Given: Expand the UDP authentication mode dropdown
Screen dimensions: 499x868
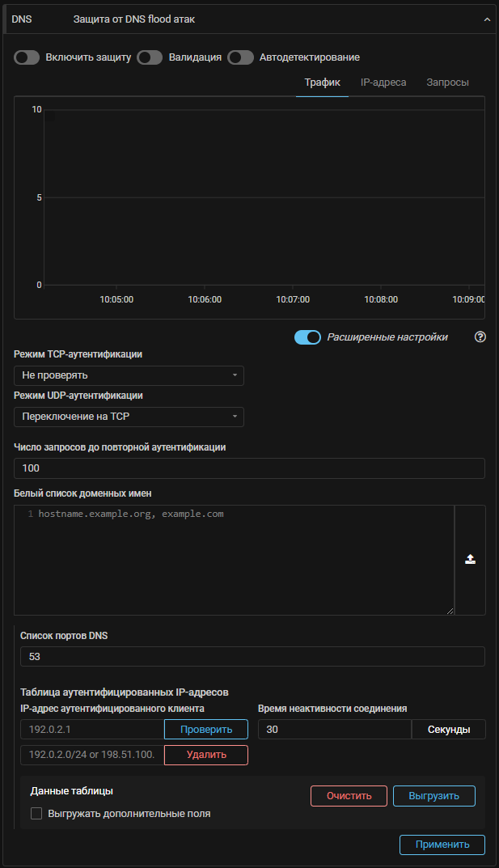Looking at the screenshot, I should 129,417.
